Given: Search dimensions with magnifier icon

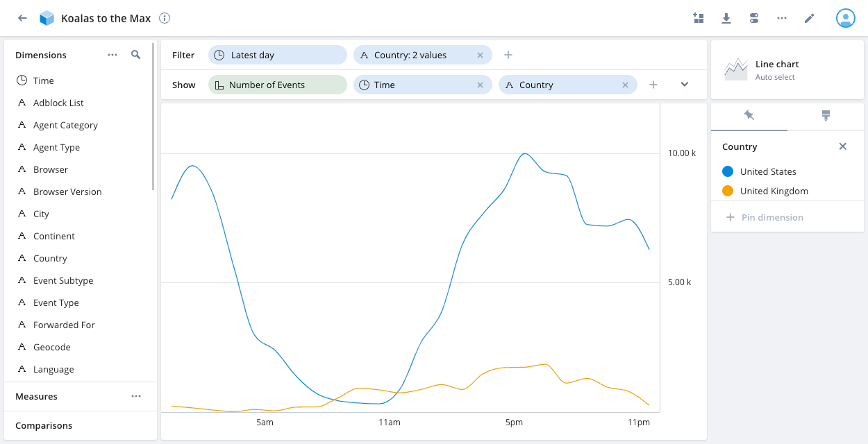Looking at the screenshot, I should pos(136,55).
